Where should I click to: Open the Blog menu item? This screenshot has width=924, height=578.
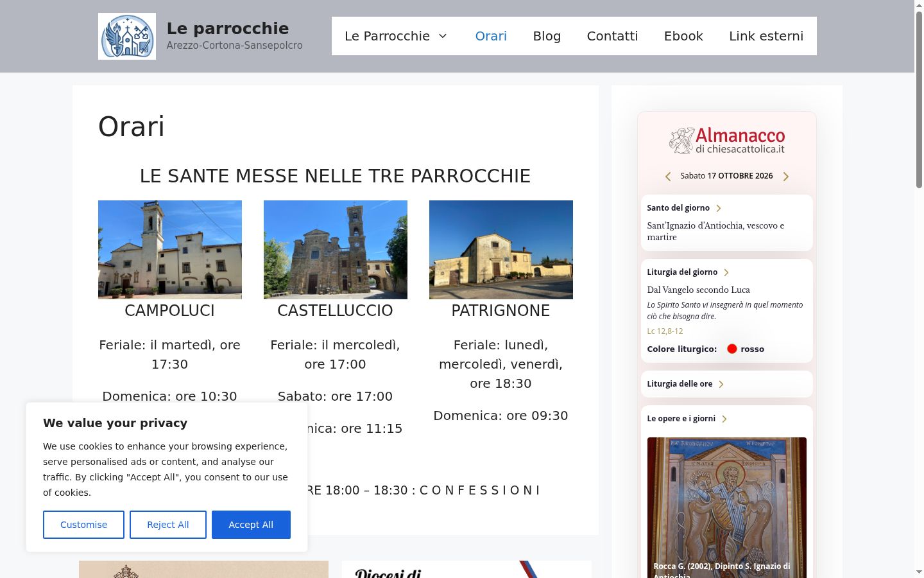pyautogui.click(x=547, y=36)
